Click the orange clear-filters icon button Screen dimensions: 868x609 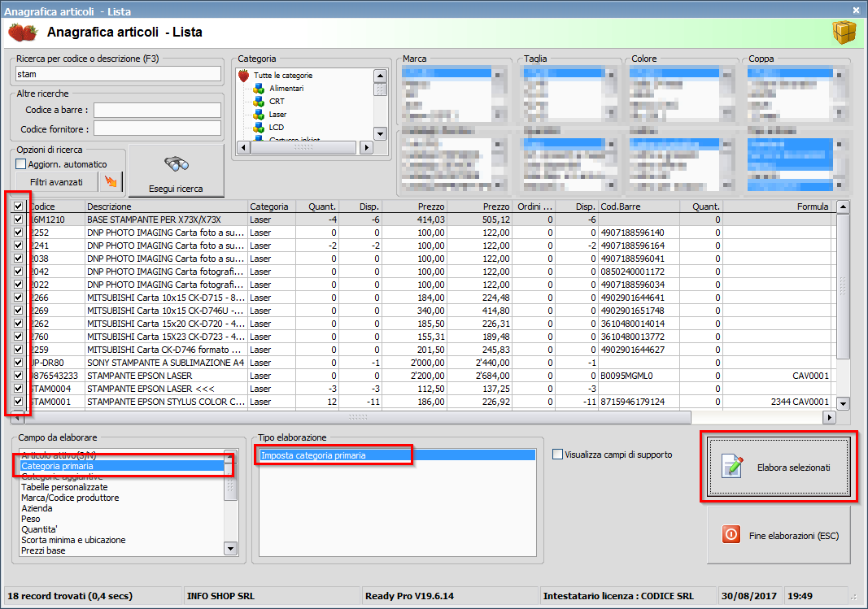click(111, 181)
